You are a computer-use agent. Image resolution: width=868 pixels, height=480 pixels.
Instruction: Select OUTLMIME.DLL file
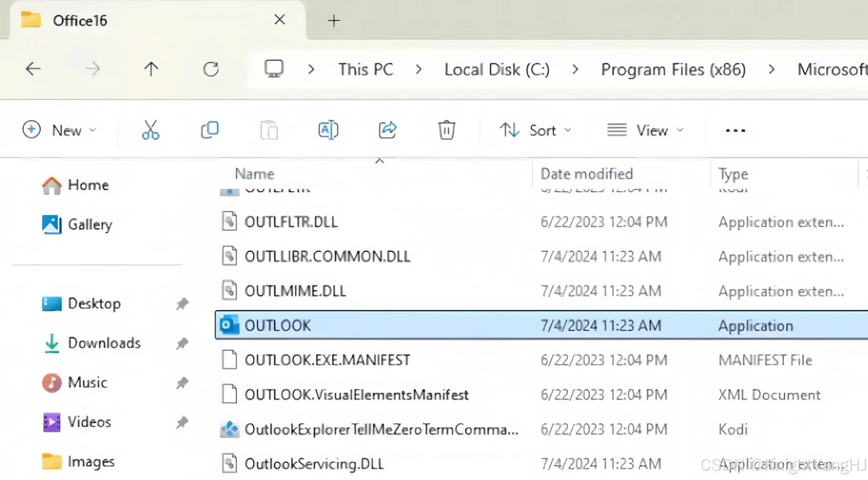295,291
